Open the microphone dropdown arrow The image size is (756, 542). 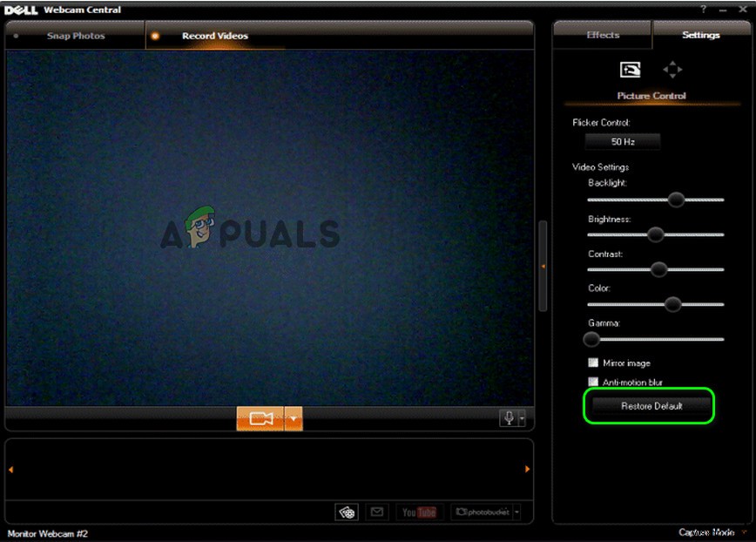[522, 418]
